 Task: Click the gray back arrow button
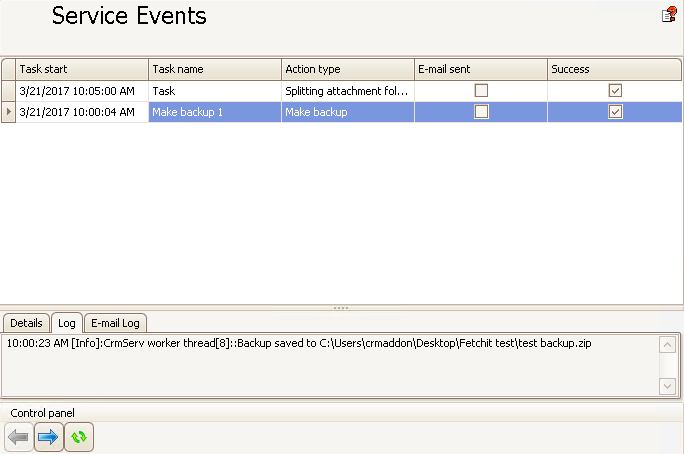[x=18, y=437]
